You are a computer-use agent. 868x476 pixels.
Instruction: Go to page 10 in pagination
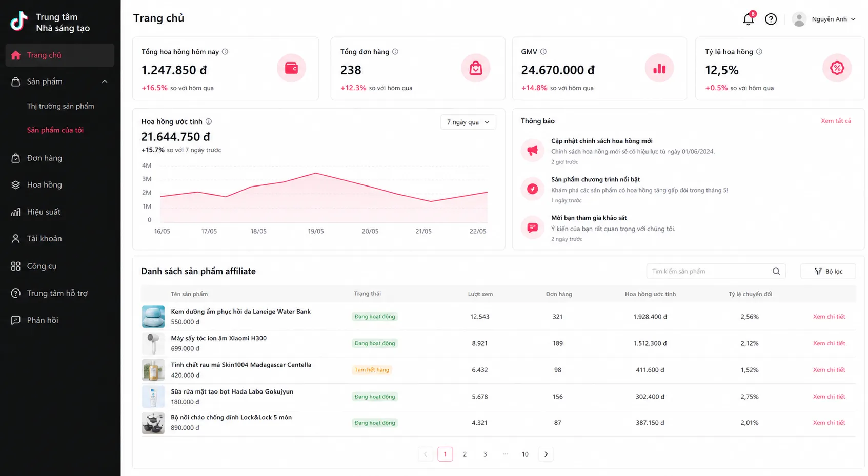(x=525, y=454)
